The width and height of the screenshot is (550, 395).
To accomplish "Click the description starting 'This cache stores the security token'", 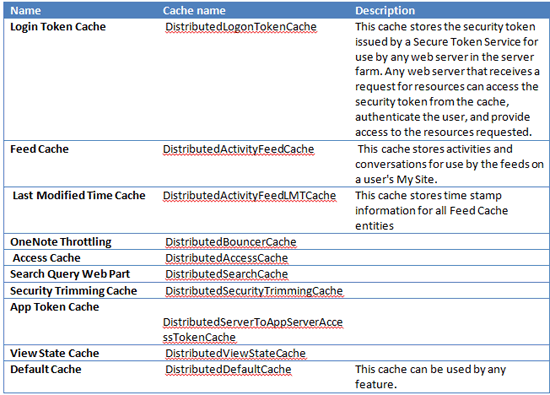I will 447,79.
